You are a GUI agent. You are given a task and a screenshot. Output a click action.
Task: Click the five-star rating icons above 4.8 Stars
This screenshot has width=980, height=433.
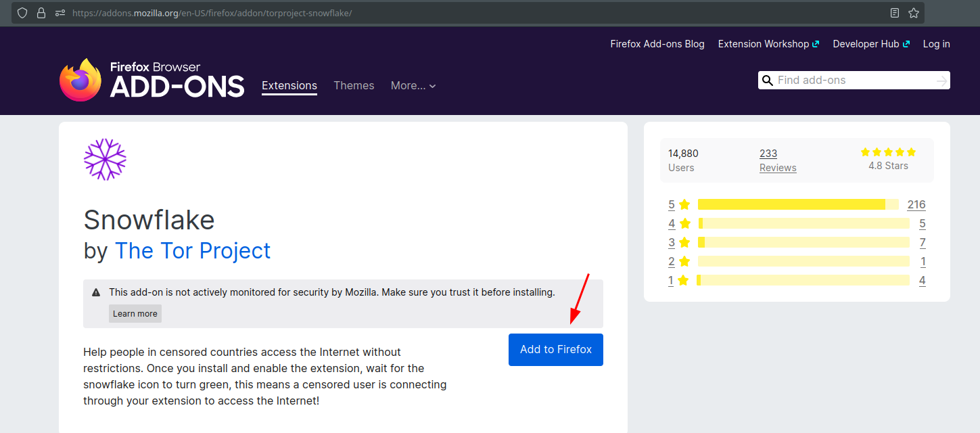point(888,152)
